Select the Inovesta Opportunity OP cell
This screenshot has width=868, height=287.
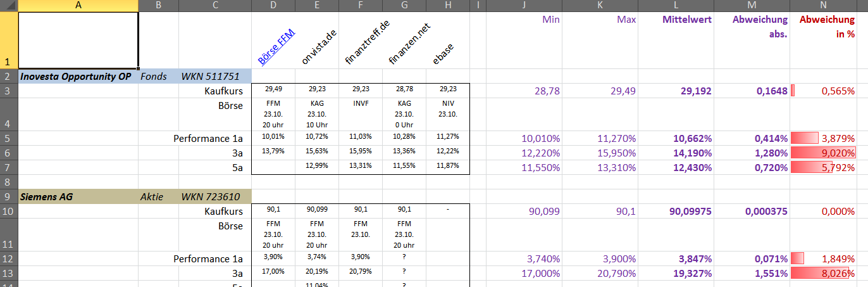[77, 77]
